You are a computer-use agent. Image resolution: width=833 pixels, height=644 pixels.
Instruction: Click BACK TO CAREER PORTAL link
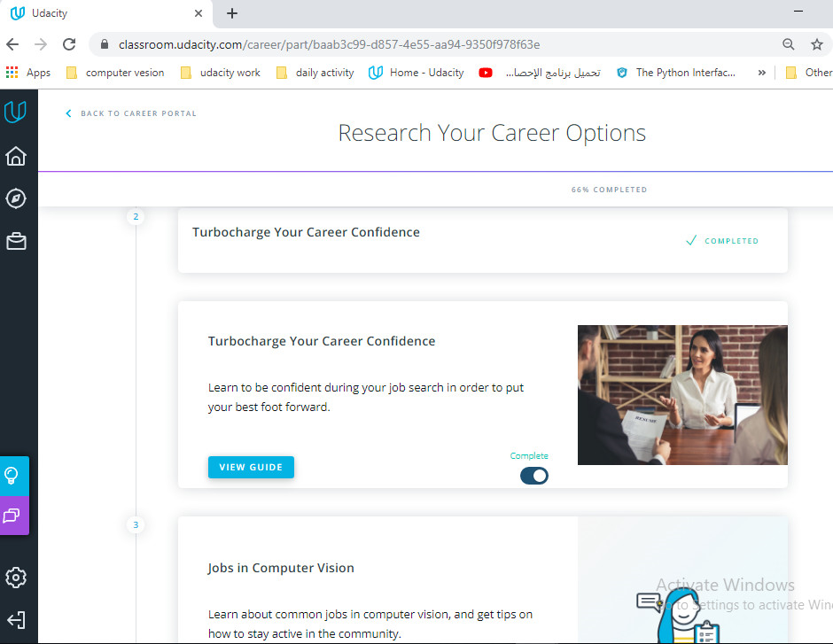[130, 113]
